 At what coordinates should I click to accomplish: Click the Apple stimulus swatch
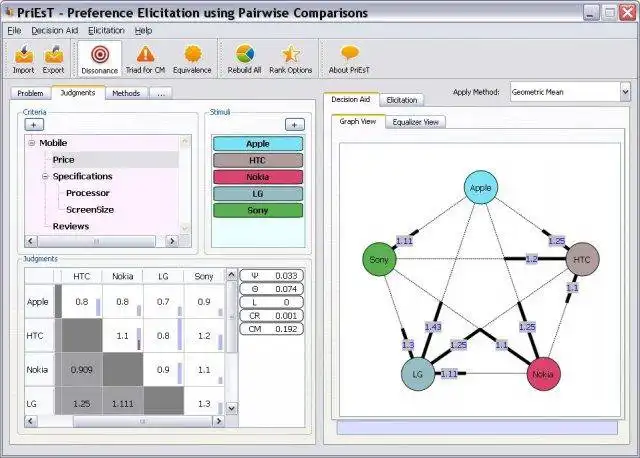coord(258,144)
